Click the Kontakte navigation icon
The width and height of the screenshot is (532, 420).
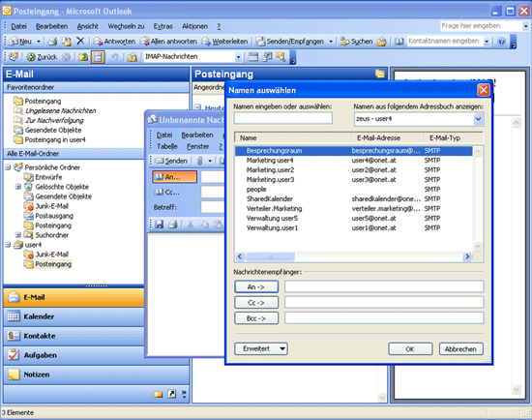pyautogui.click(x=14, y=336)
